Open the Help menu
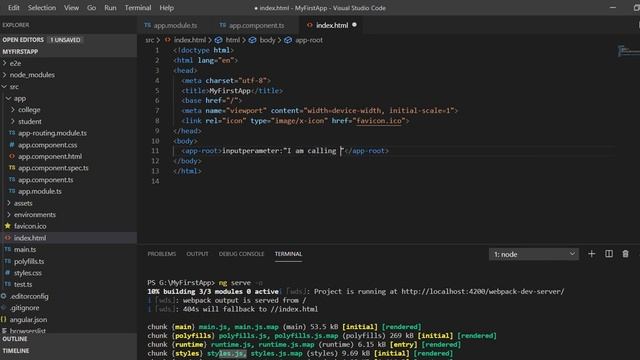Screen dimensions: 640x360 (x=167, y=8)
